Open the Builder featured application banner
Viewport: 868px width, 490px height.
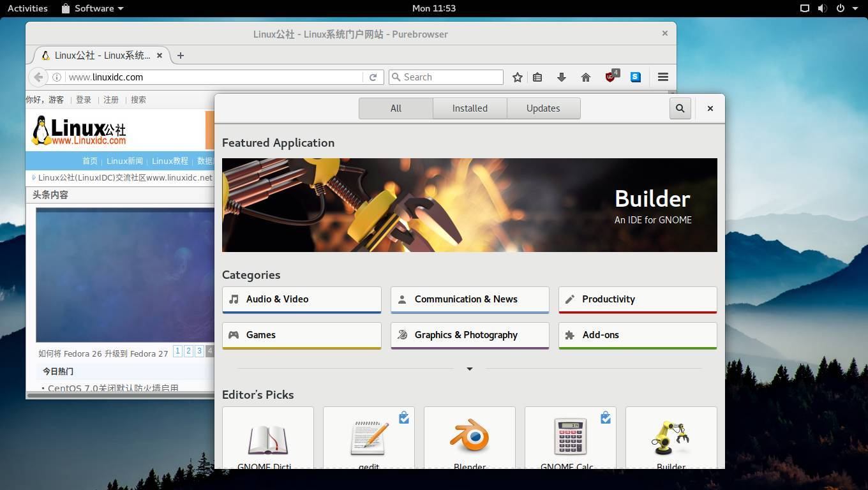(470, 205)
